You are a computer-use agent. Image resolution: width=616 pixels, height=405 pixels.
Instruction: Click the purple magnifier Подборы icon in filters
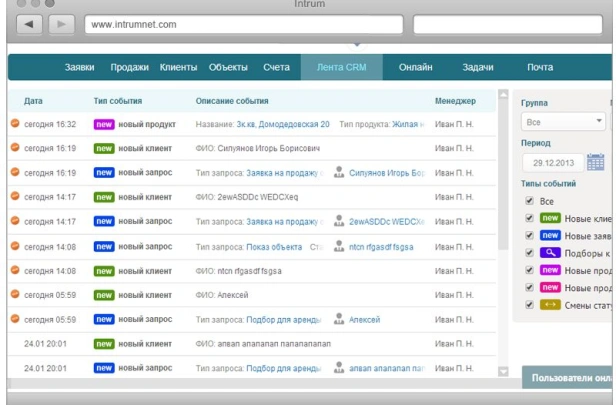pos(549,252)
